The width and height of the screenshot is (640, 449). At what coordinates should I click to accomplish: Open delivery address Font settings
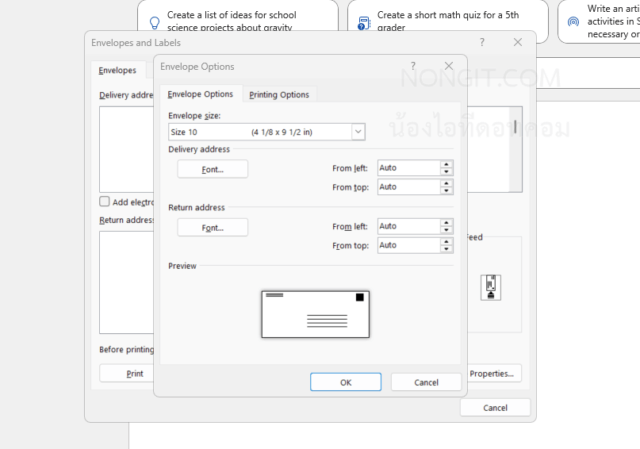(213, 169)
